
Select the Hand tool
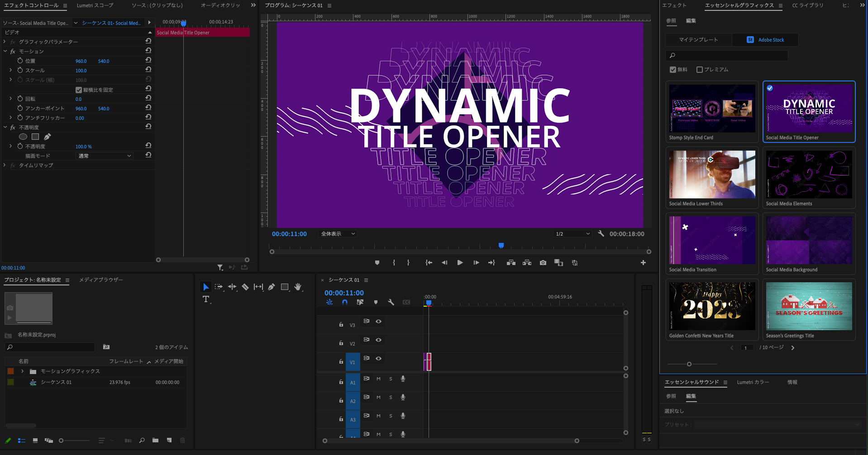pos(298,287)
